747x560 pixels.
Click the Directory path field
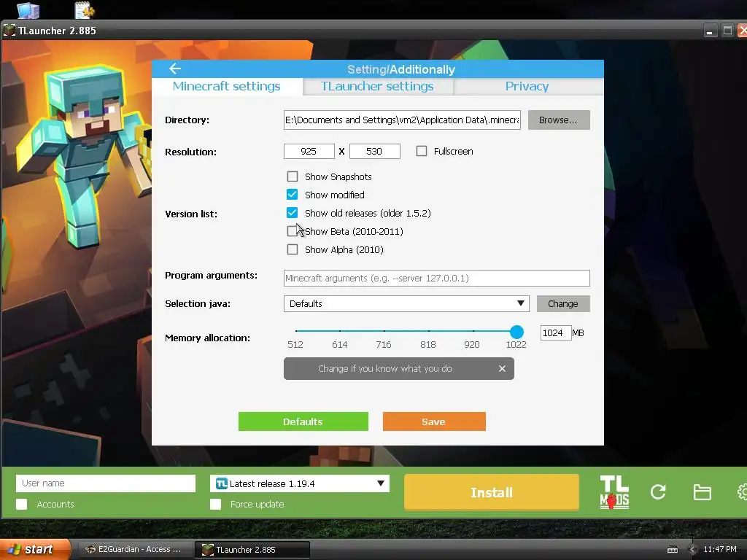coord(402,120)
